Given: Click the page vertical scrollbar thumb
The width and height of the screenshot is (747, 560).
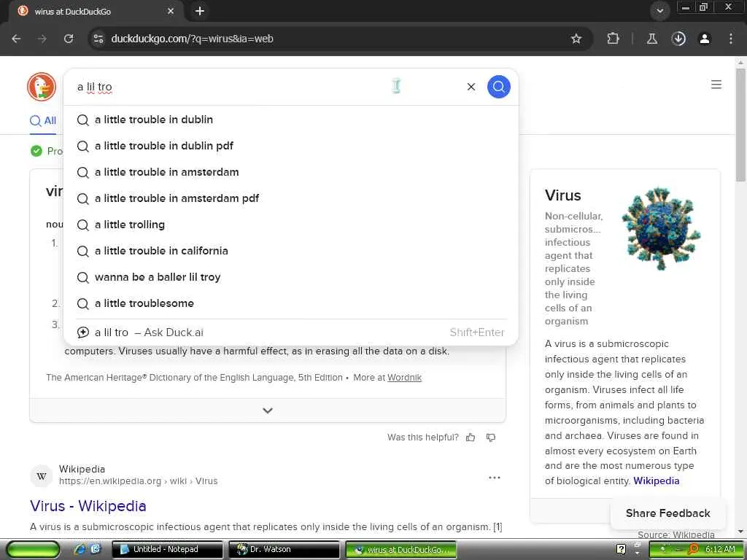Looking at the screenshot, I should click(x=740, y=125).
